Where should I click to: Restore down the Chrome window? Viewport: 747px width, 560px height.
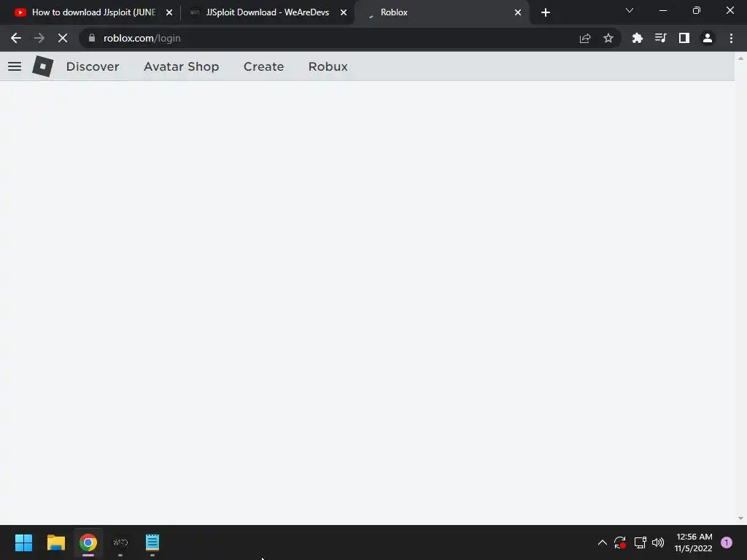point(697,10)
